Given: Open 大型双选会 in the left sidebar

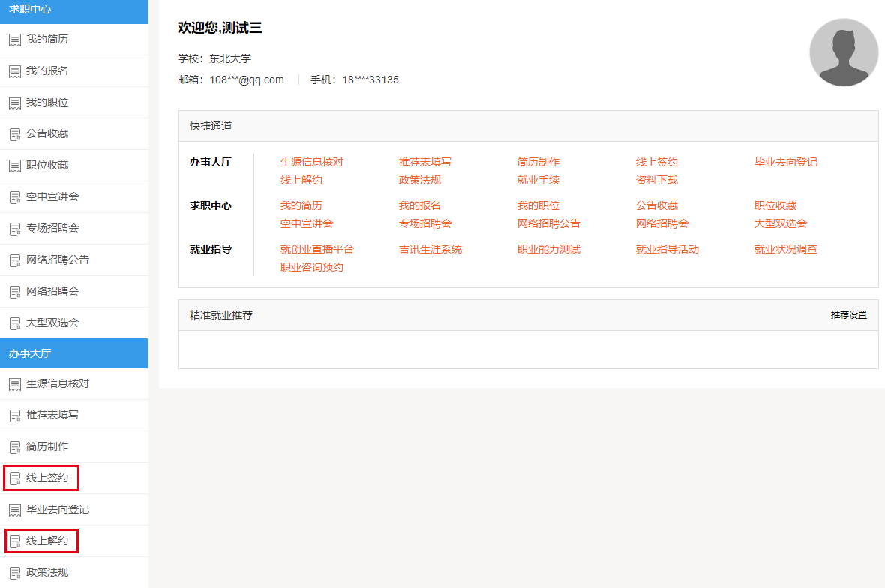Looking at the screenshot, I should click(x=52, y=322).
